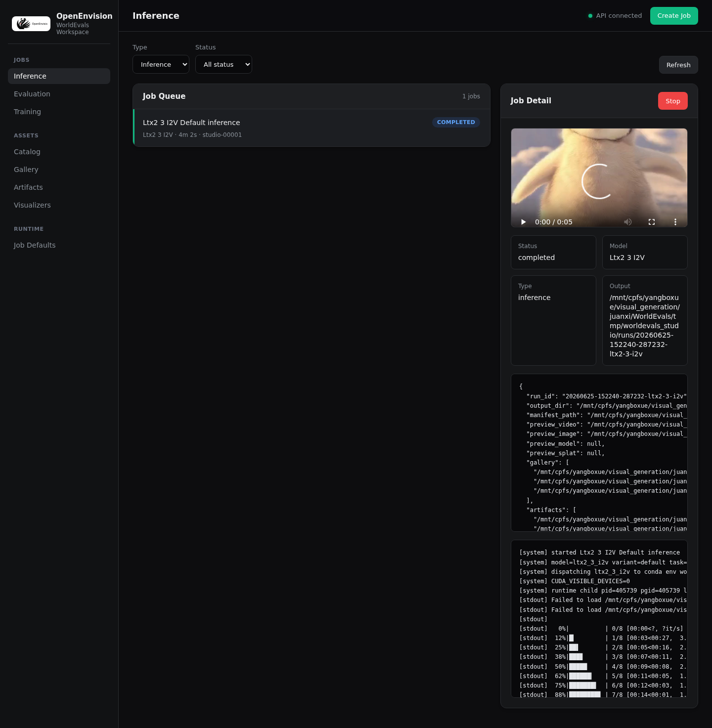Click the API connected status indicator
712x728 pixels.
tap(615, 16)
